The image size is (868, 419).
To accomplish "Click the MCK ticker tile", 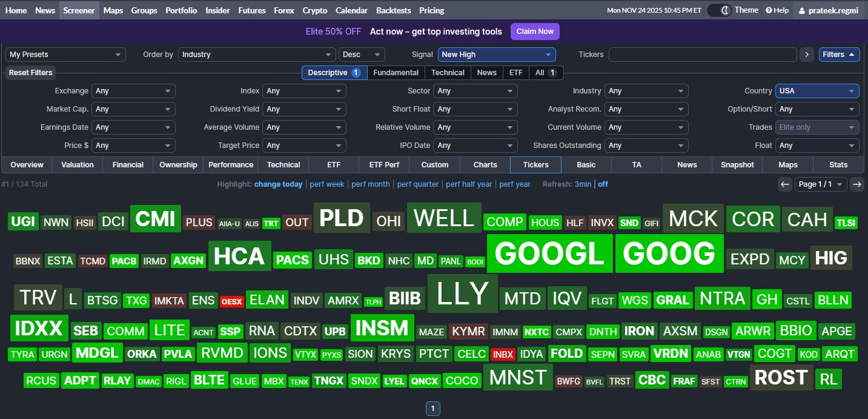I will click(x=694, y=218).
